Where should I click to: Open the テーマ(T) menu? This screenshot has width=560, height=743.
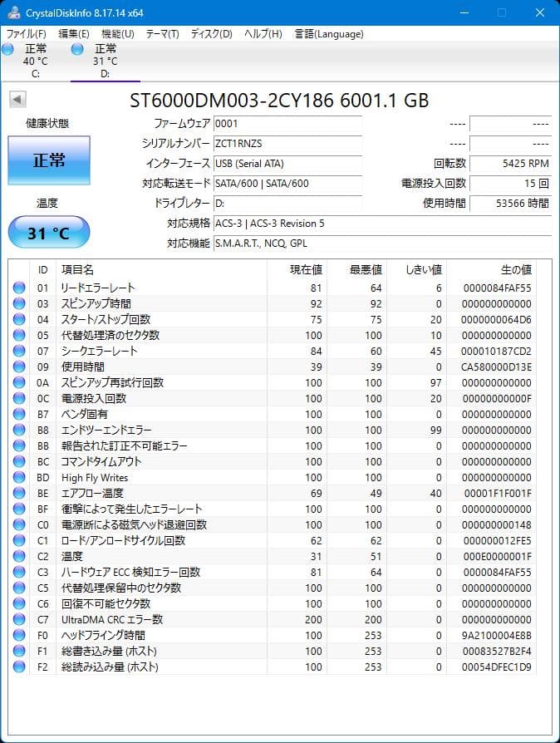point(162,33)
